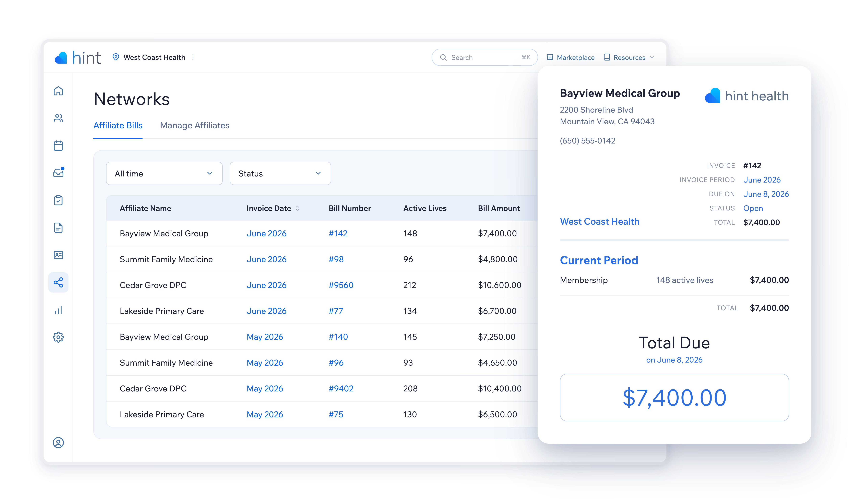This screenshot has height=504, width=852.
Task: Click the location pin icon beside West Coast Health
Action: (116, 57)
